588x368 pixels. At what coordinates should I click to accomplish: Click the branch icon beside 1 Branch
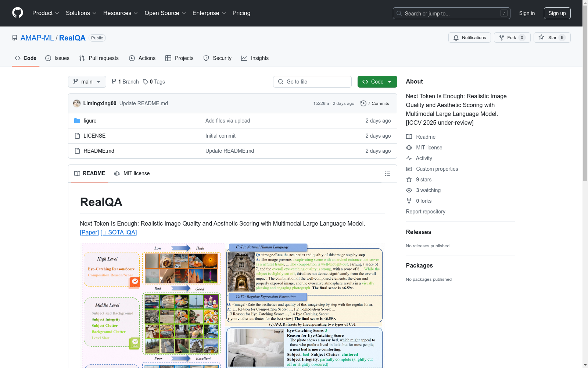tap(114, 82)
